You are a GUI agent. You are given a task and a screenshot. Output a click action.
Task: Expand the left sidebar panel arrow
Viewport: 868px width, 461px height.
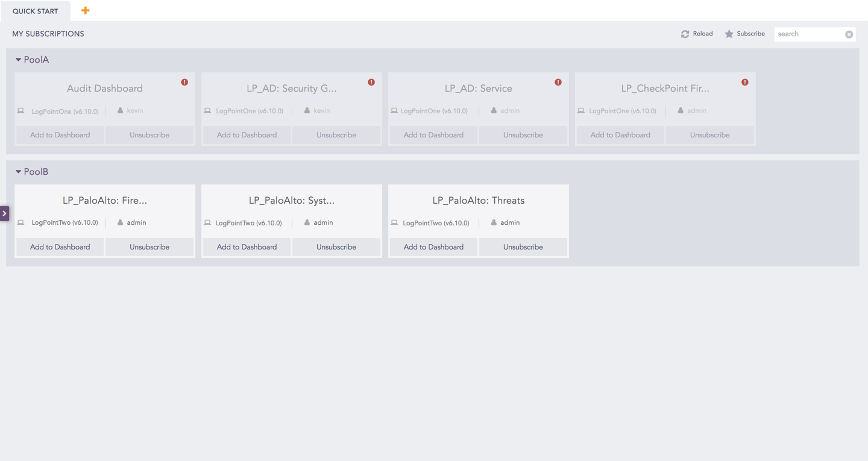pyautogui.click(x=4, y=213)
